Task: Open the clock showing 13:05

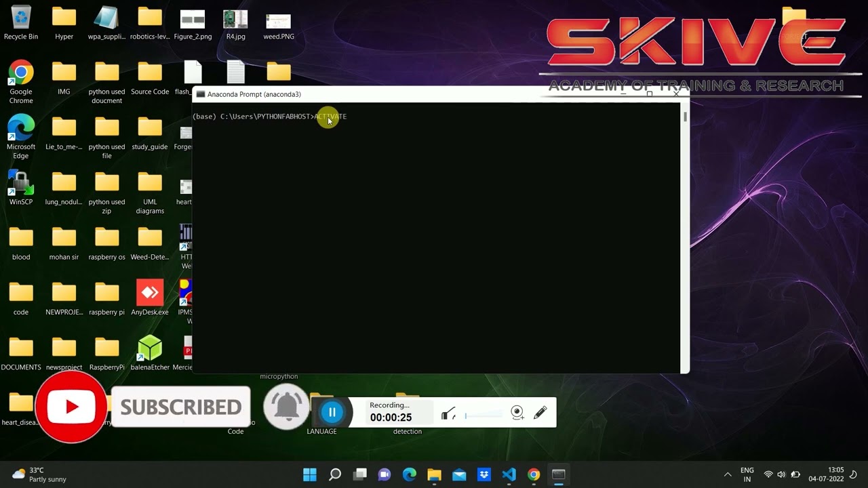Action: (826, 474)
